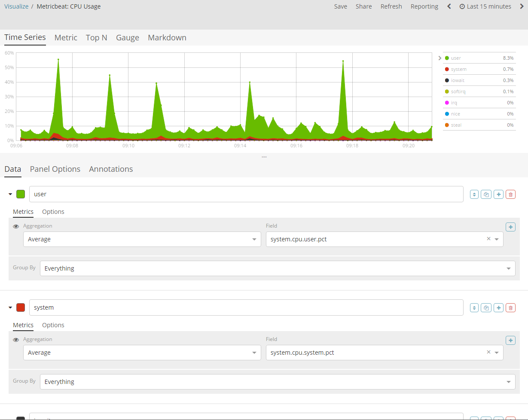Collapse the user series panel

(x=10, y=194)
